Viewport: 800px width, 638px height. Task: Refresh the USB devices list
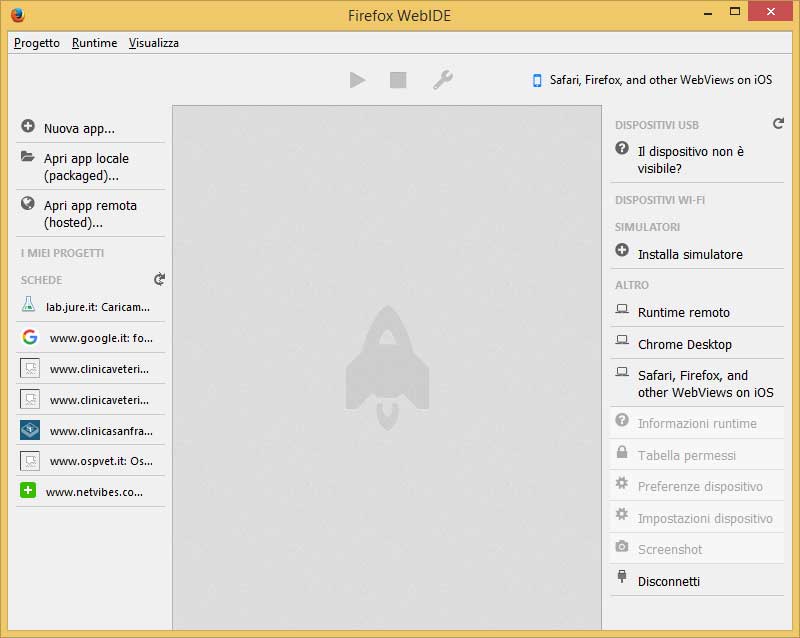pos(778,124)
